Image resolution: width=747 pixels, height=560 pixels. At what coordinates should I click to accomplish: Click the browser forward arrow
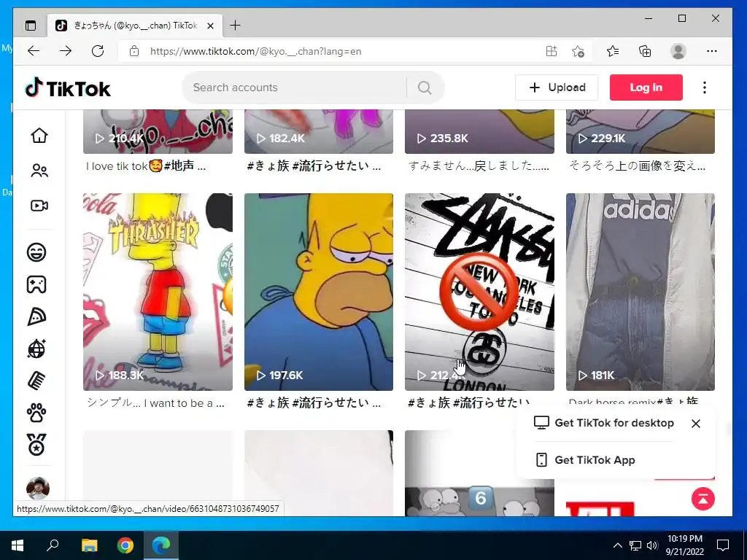[x=66, y=51]
